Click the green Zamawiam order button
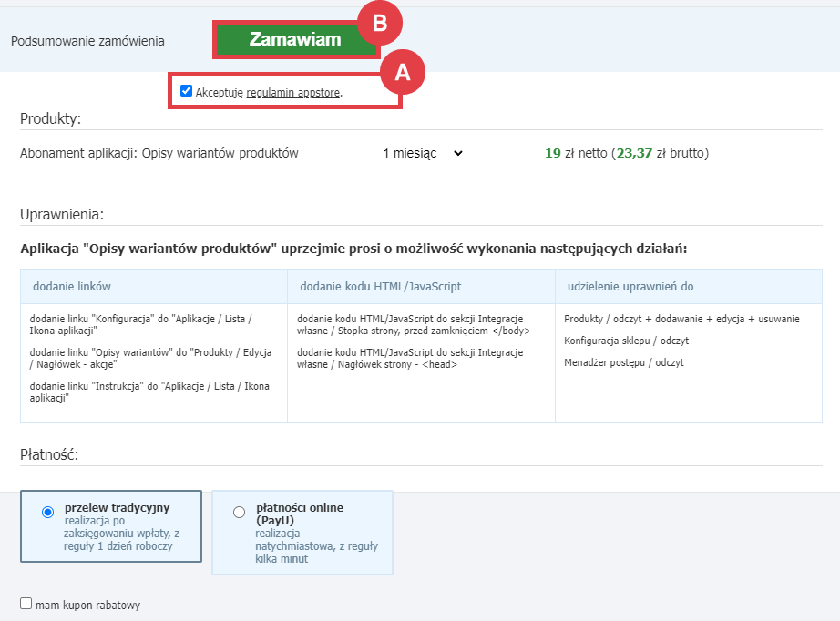This screenshot has height=621, width=840. tap(296, 39)
